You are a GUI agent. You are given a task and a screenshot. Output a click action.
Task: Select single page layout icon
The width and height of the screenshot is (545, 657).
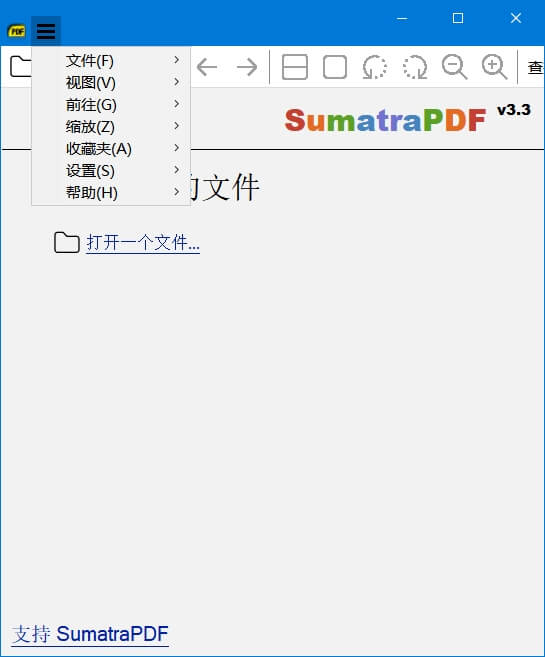(x=335, y=67)
